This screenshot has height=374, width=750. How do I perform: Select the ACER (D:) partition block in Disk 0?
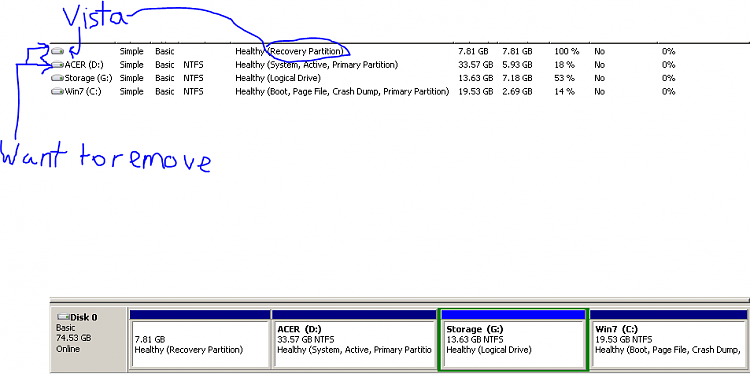(354, 339)
